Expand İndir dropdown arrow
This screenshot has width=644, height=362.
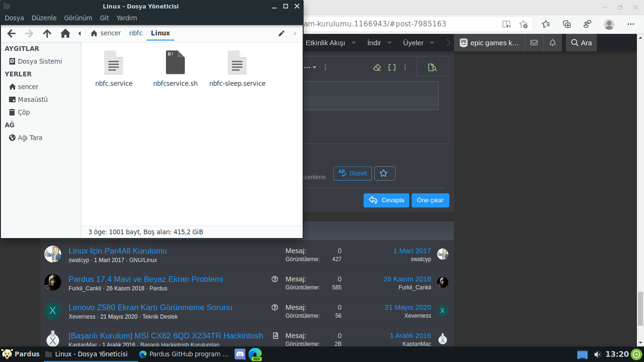point(389,43)
